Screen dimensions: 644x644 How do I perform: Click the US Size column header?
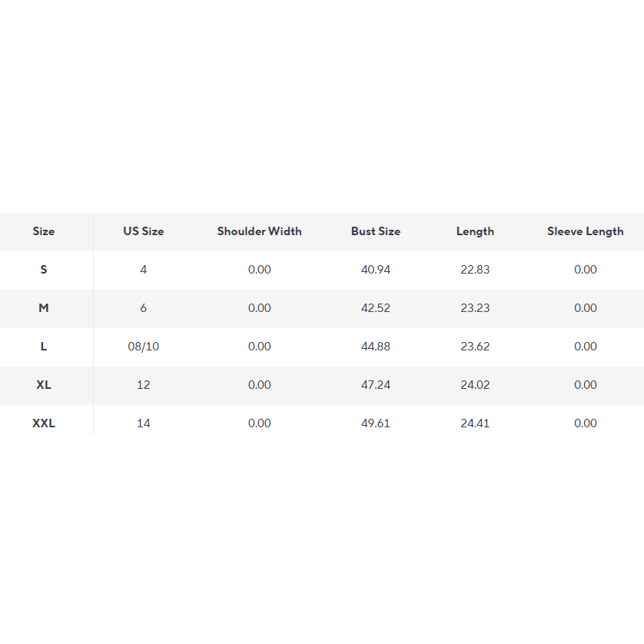click(x=144, y=231)
